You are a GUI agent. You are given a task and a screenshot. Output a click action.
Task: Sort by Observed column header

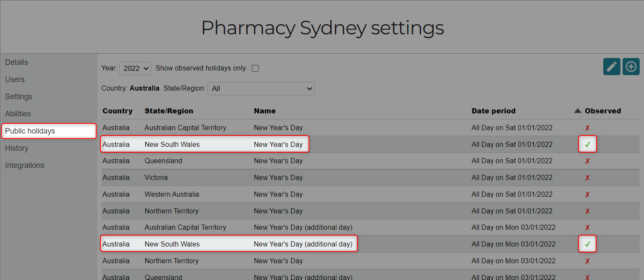pyautogui.click(x=602, y=111)
